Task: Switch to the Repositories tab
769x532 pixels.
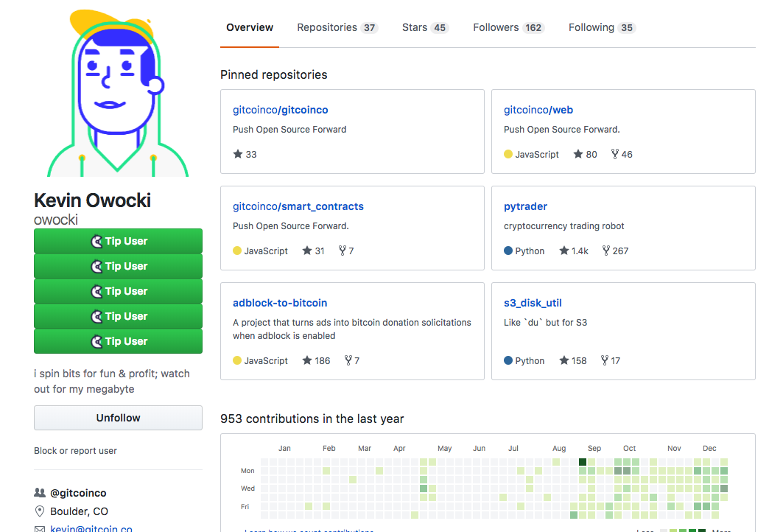Action: pos(337,27)
